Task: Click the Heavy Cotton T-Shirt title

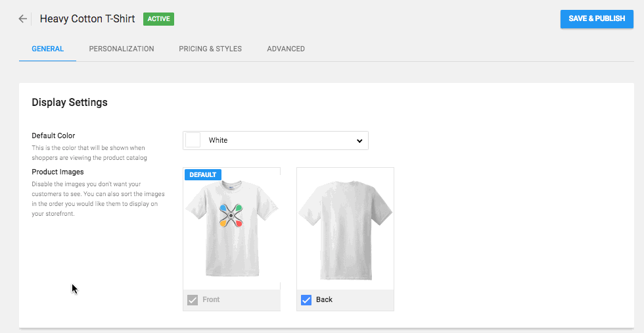Action: 87,19
